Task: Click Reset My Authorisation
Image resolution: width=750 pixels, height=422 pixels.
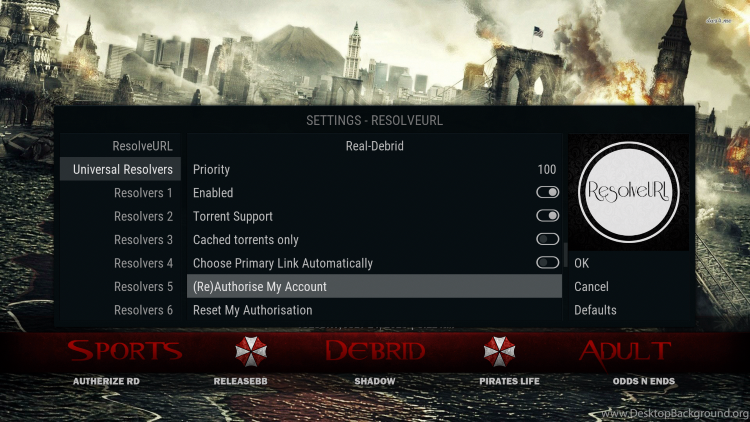Action: pos(374,310)
